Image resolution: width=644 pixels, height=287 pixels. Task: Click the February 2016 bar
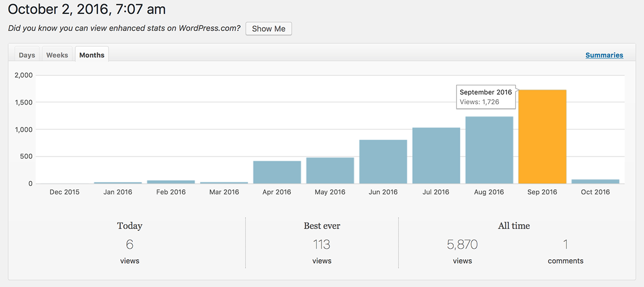[171, 182]
